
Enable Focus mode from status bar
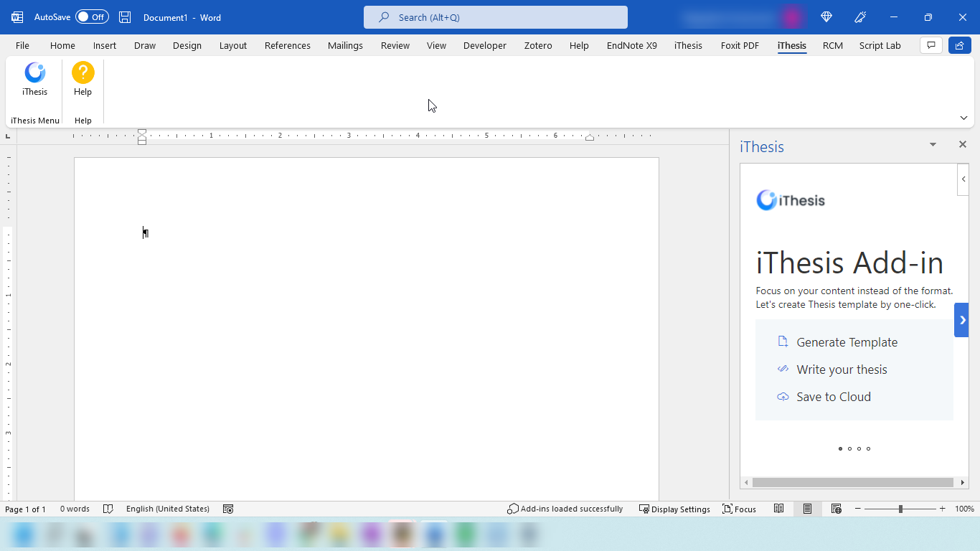point(740,509)
